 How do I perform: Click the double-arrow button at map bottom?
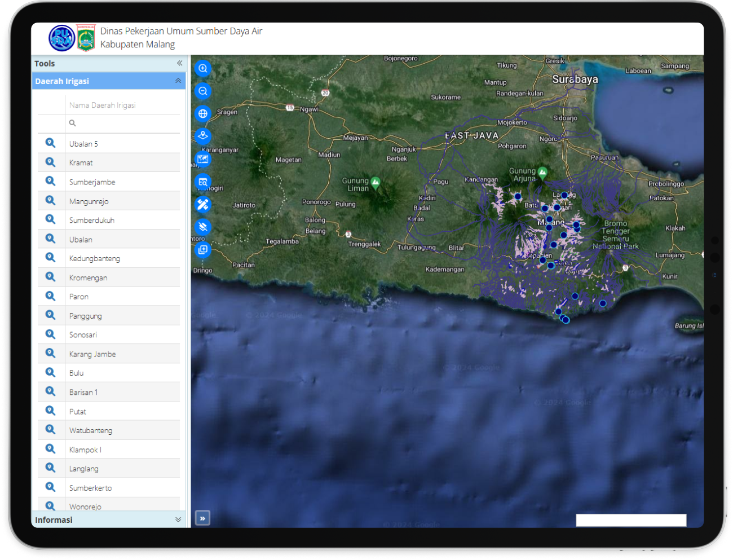pyautogui.click(x=202, y=518)
